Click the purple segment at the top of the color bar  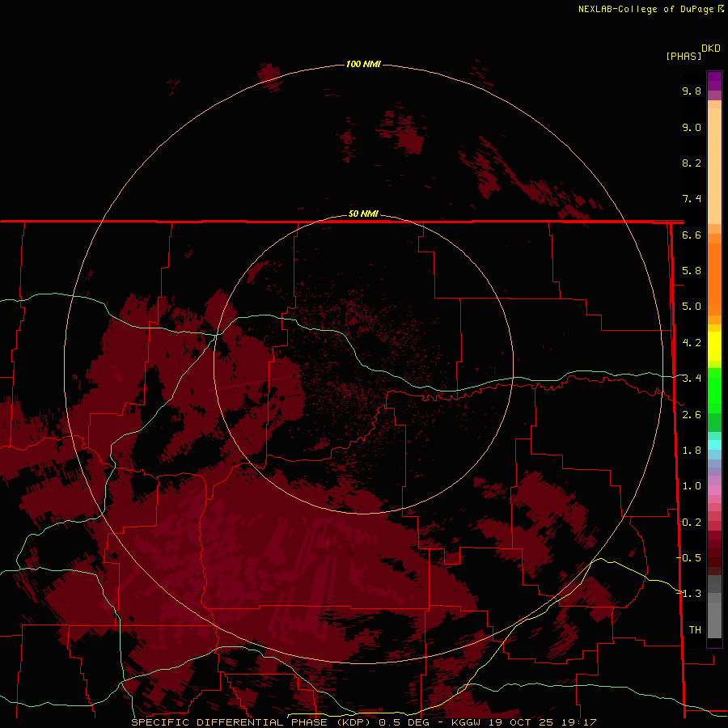(x=714, y=81)
